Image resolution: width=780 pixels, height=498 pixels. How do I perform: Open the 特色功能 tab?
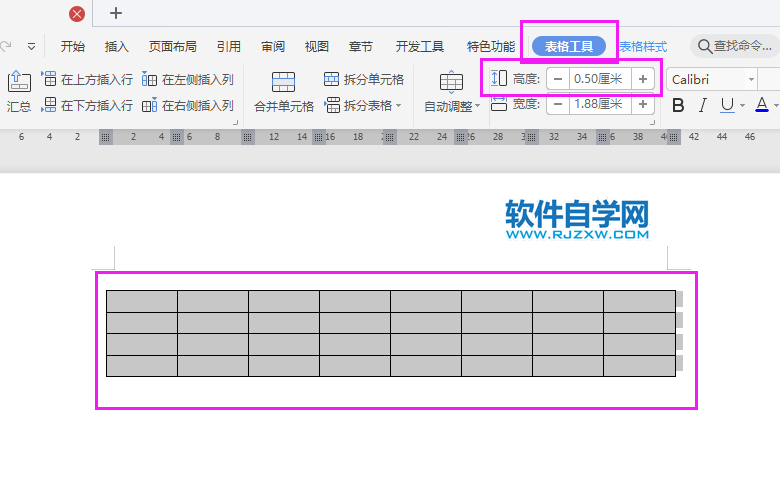[490, 47]
